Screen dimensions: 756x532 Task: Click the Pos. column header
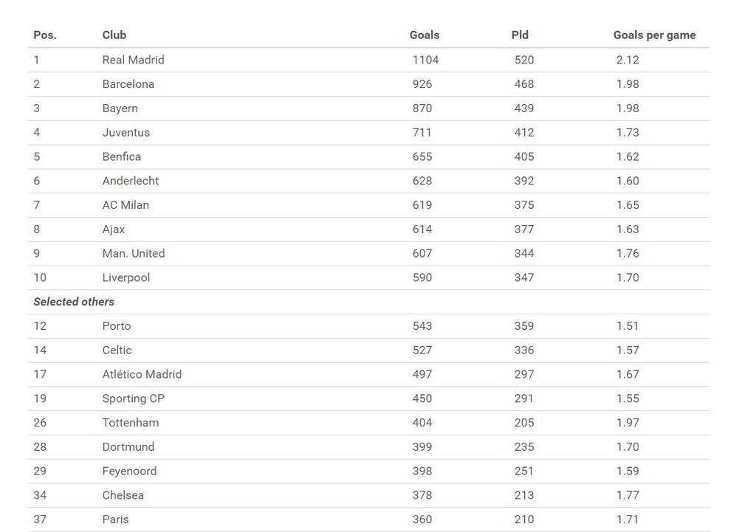click(x=45, y=35)
